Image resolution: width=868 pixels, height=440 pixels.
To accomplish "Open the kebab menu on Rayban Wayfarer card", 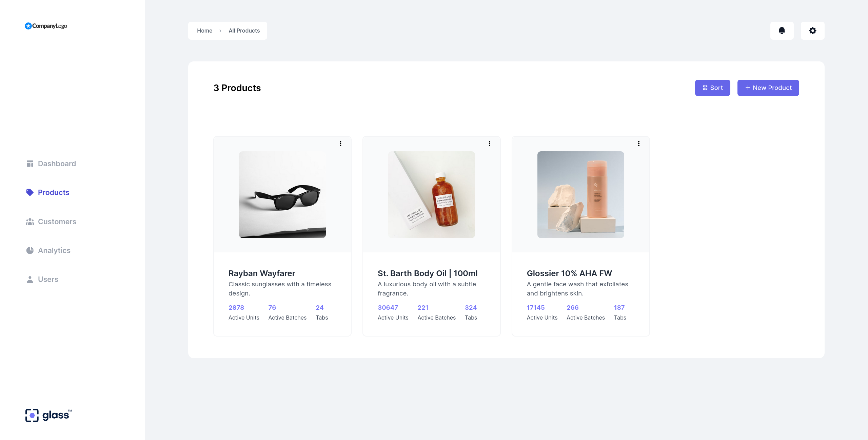I will tap(340, 144).
